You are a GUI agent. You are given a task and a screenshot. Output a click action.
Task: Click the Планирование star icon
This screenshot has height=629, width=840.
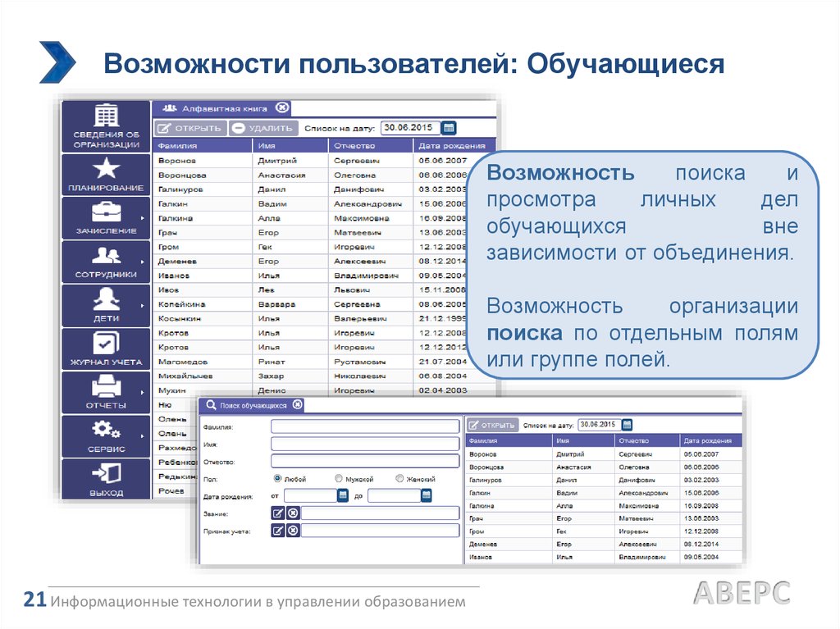pyautogui.click(x=106, y=169)
